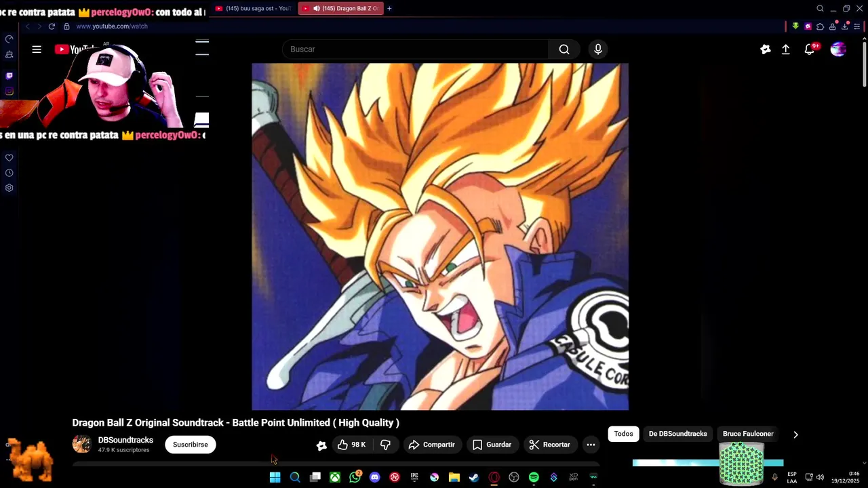Open a new browser tab with plus
The height and width of the screenshot is (488, 868).
(389, 9)
